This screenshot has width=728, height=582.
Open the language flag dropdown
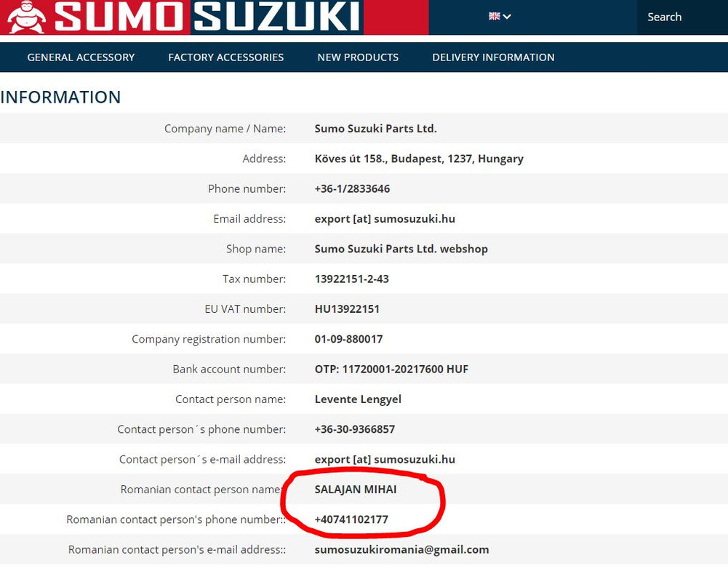coord(500,16)
